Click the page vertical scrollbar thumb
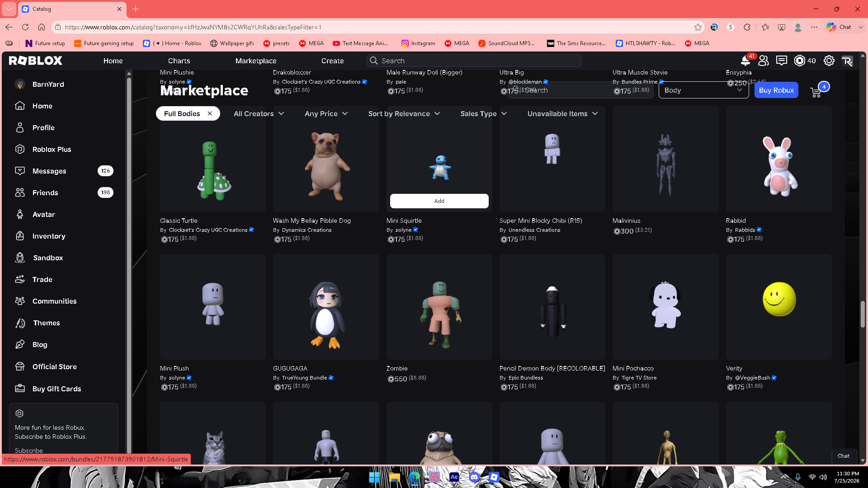 863,314
